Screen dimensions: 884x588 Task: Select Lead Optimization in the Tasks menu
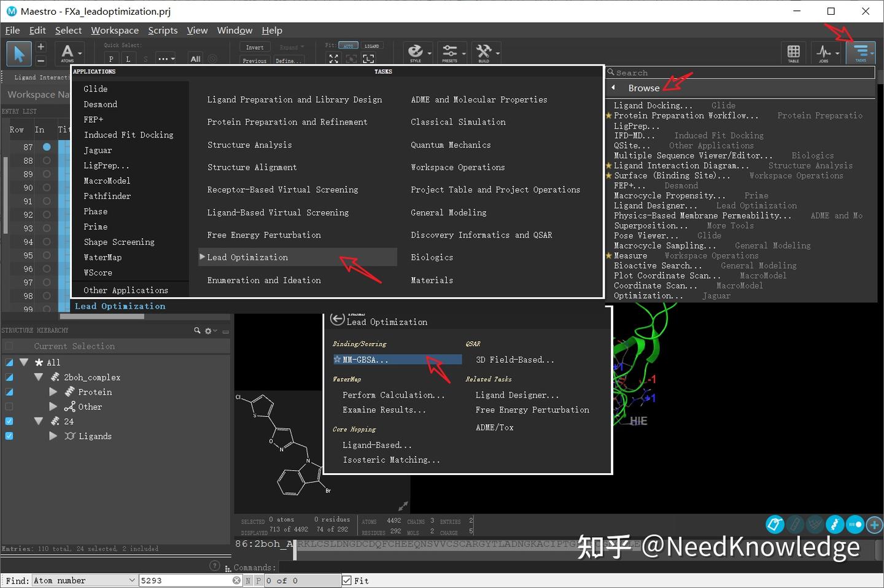[x=247, y=257]
